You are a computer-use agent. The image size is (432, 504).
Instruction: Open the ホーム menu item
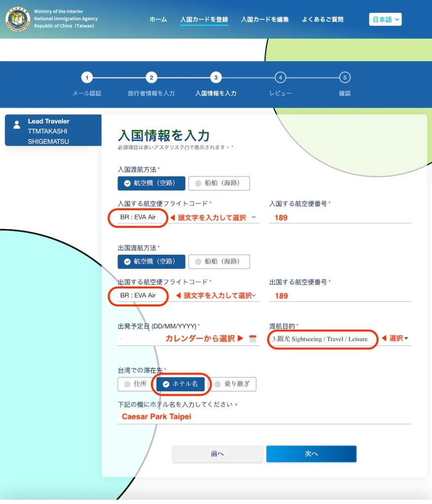pyautogui.click(x=158, y=20)
